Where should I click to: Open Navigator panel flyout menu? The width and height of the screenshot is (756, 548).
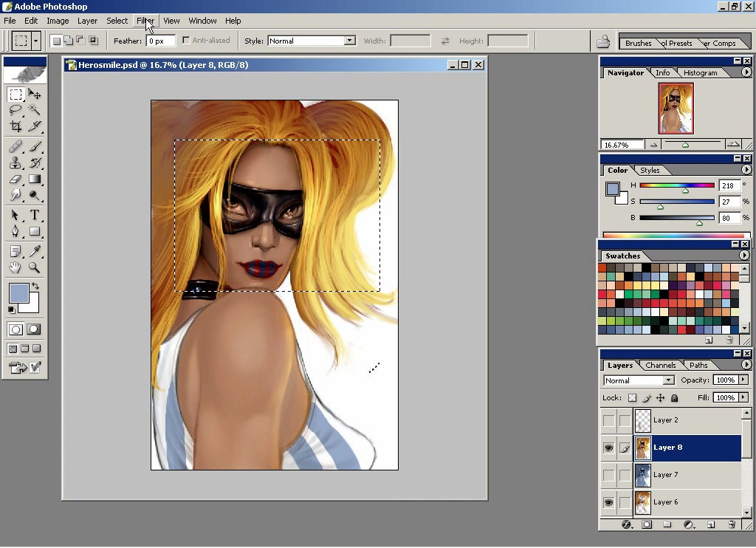pos(746,72)
